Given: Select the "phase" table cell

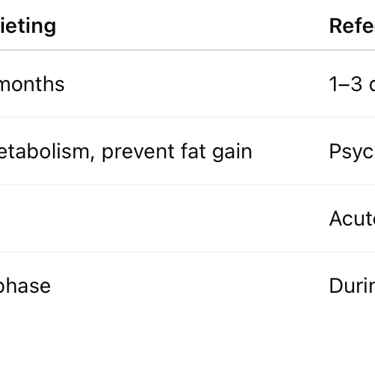Looking at the screenshot, I should (25, 286).
